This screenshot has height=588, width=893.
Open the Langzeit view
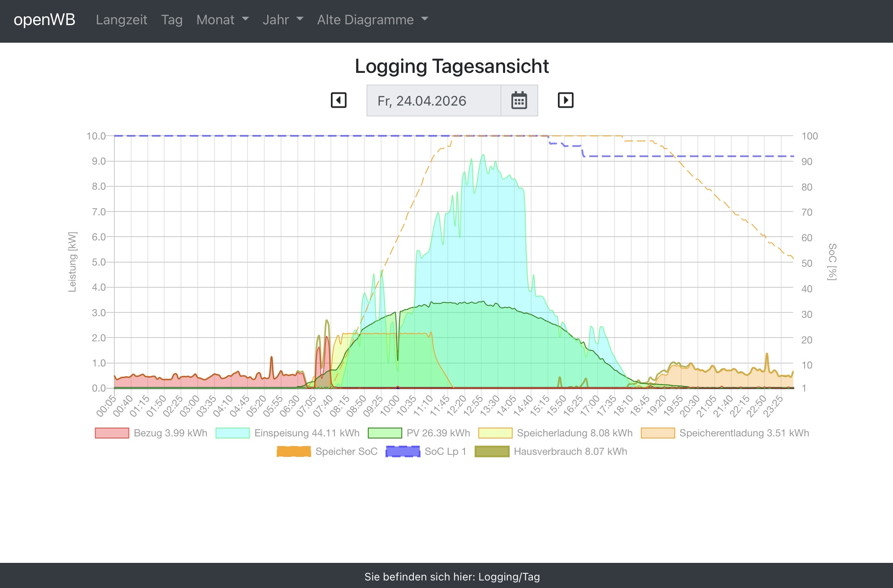click(121, 20)
